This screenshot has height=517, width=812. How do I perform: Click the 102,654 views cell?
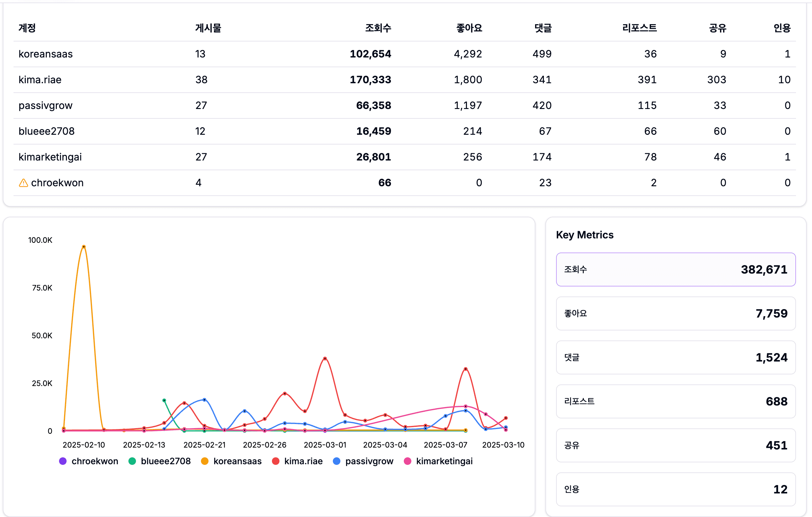[x=370, y=54]
